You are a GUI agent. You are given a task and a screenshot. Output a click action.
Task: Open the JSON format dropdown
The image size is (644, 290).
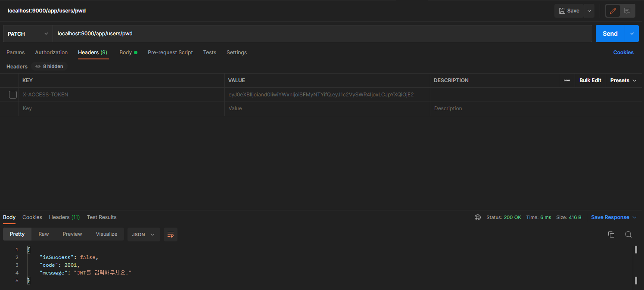pos(143,234)
